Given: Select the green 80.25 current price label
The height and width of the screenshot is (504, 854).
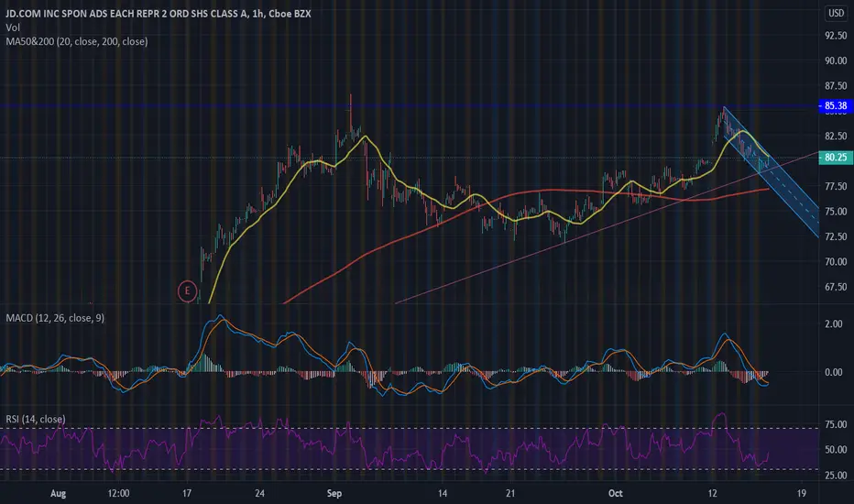Looking at the screenshot, I should point(836,158).
